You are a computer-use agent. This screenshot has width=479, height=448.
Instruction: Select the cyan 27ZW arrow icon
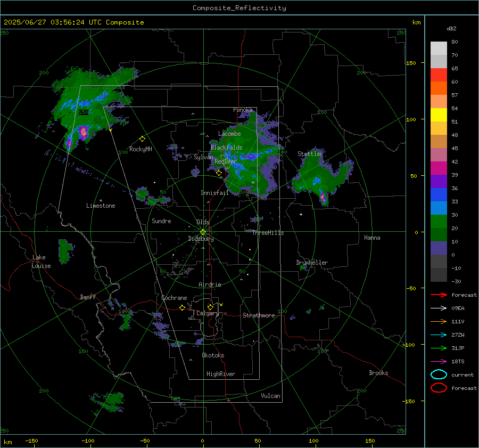click(x=439, y=335)
